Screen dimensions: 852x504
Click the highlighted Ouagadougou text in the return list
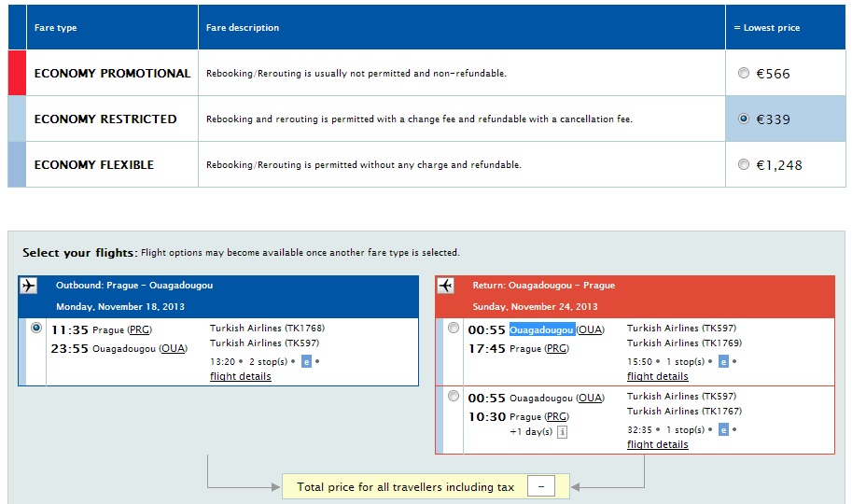point(542,330)
